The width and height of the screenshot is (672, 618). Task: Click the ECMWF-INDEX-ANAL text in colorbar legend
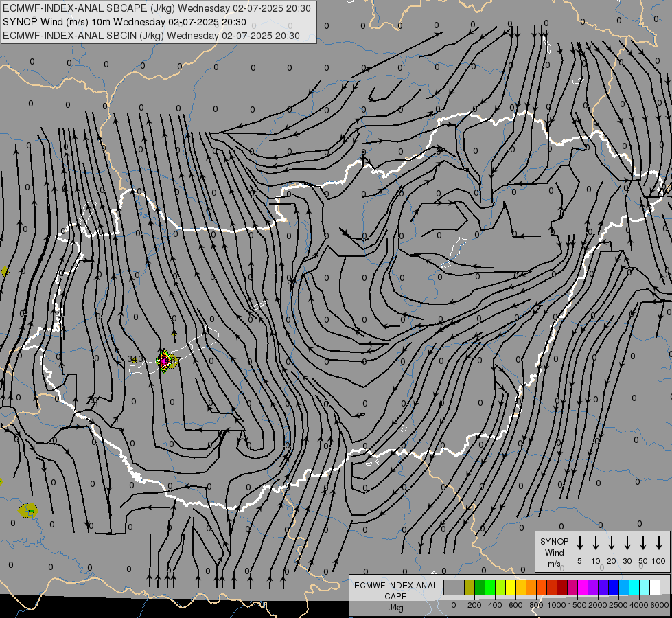pos(395,586)
